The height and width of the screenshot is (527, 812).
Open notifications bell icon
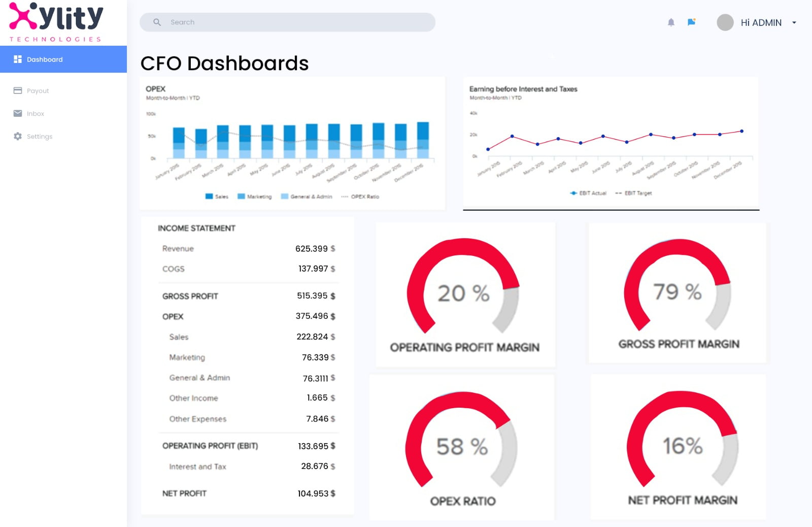(x=671, y=22)
